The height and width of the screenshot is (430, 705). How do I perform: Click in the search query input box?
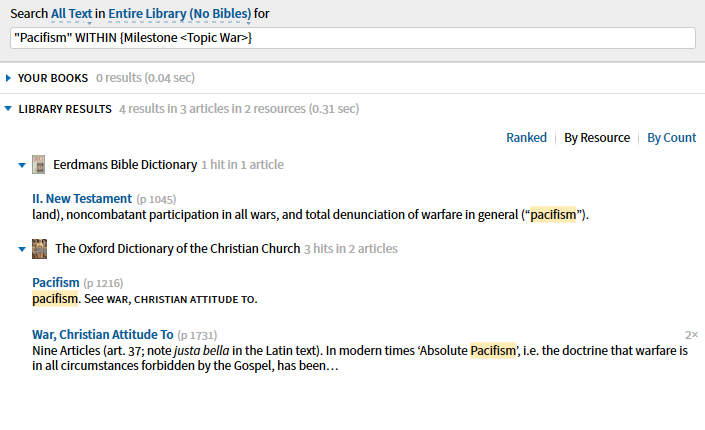(x=352, y=37)
